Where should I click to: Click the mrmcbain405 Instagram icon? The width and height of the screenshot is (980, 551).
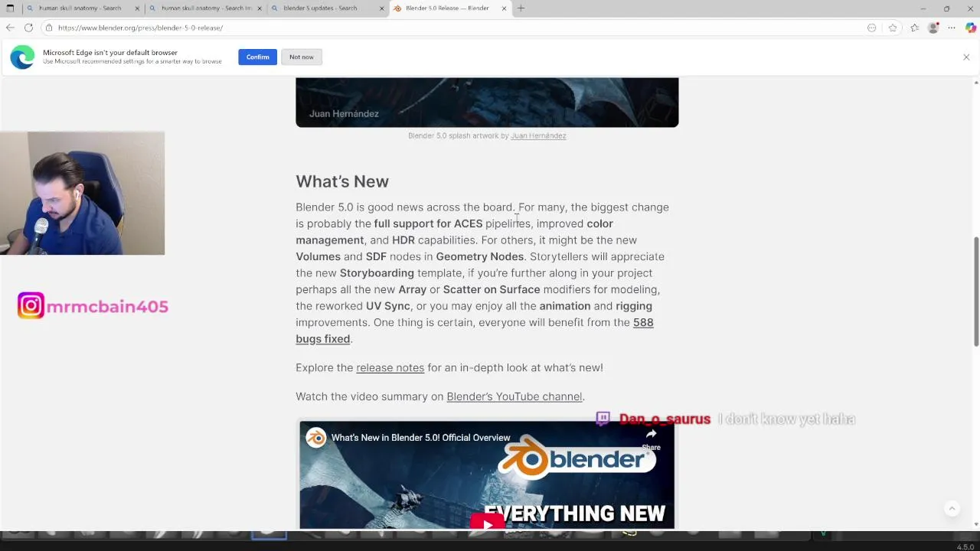(x=31, y=306)
